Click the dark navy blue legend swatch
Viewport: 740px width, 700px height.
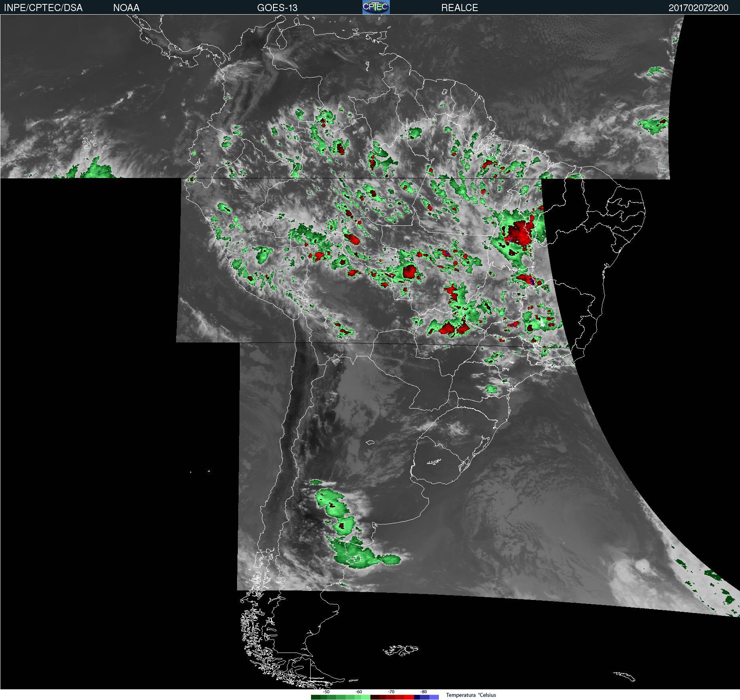coord(417,697)
